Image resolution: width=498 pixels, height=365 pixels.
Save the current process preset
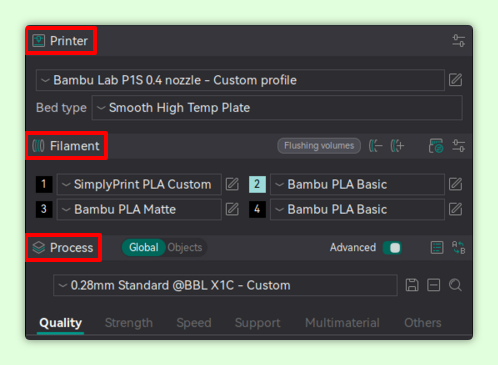coord(412,285)
